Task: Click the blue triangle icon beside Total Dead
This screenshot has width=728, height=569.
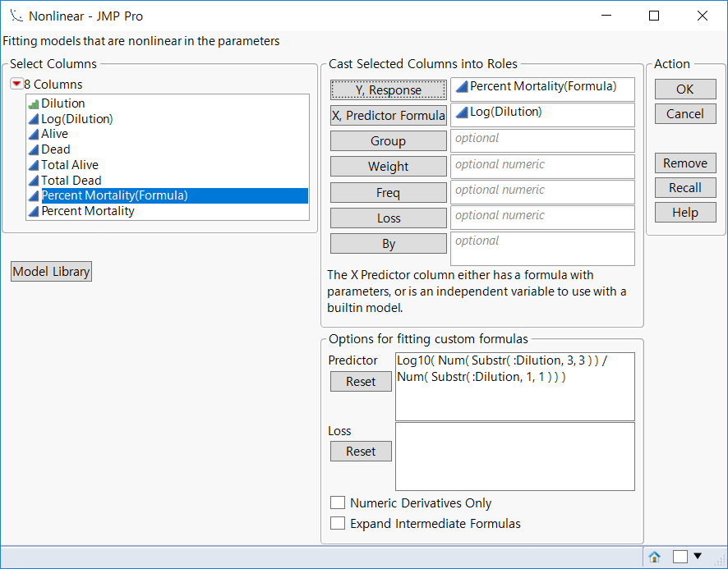Action: (x=34, y=181)
